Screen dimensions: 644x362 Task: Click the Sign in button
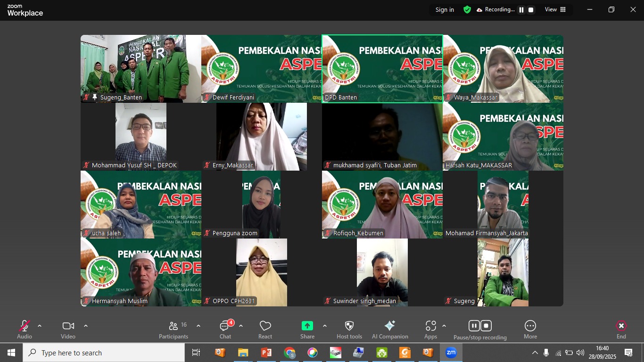tap(445, 10)
